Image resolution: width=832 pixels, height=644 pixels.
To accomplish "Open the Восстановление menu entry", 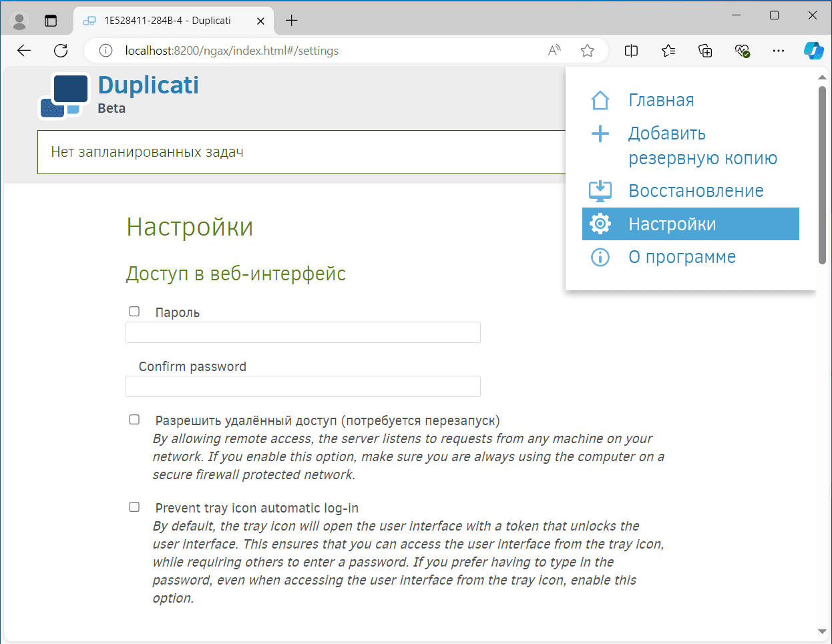I will (x=690, y=191).
